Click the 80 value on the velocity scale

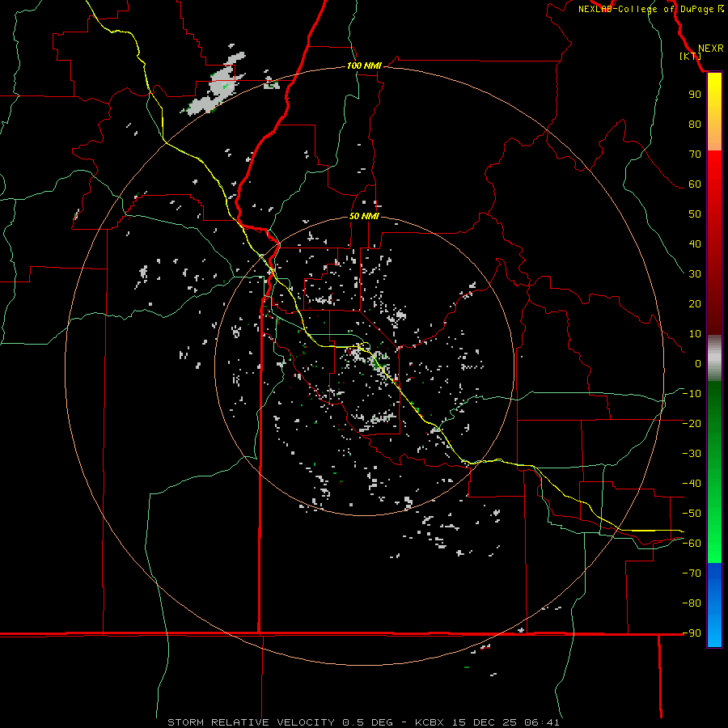pos(695,125)
